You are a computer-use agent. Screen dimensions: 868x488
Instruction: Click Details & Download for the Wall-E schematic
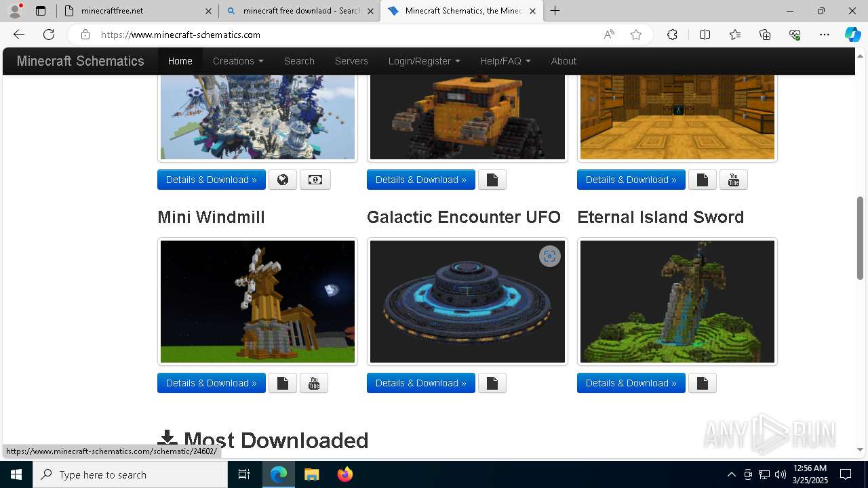(x=421, y=180)
